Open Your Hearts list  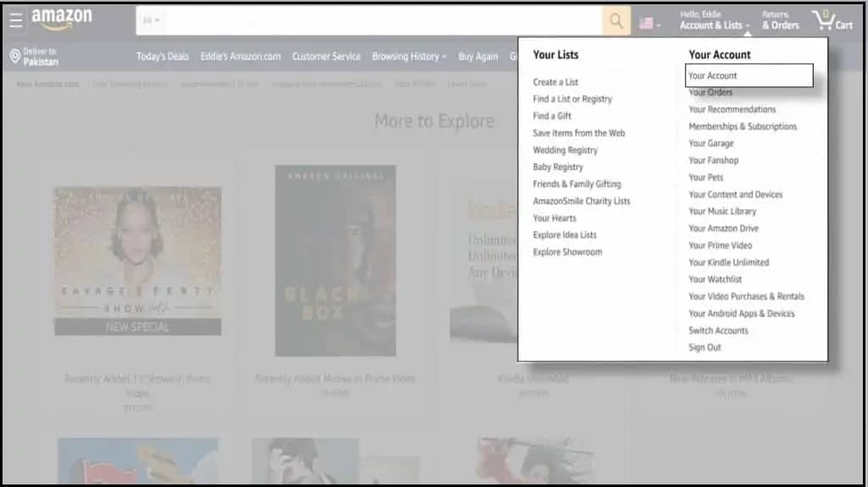pos(554,218)
